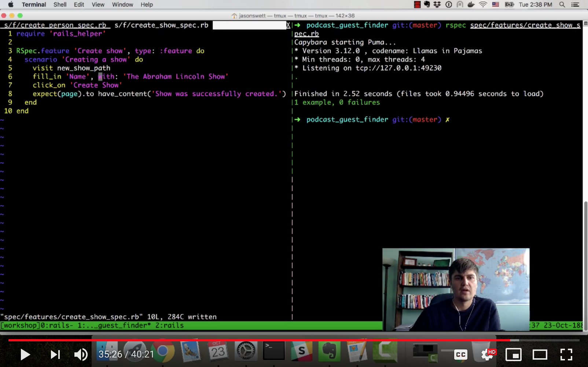
Task: Click 'Show was successfully created.' expectation text
Action: pos(216,94)
